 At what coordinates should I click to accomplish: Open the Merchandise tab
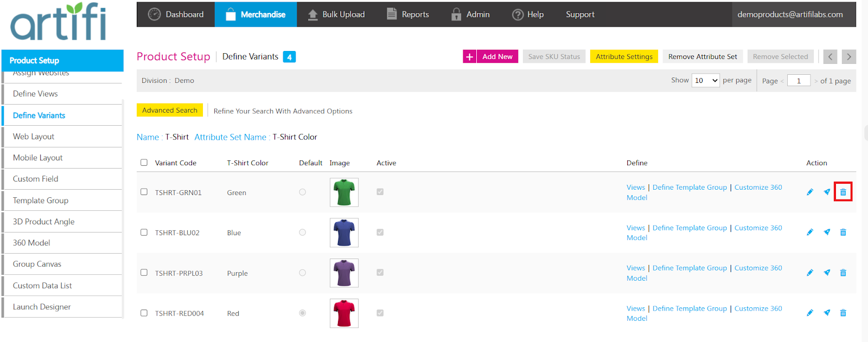(x=256, y=14)
